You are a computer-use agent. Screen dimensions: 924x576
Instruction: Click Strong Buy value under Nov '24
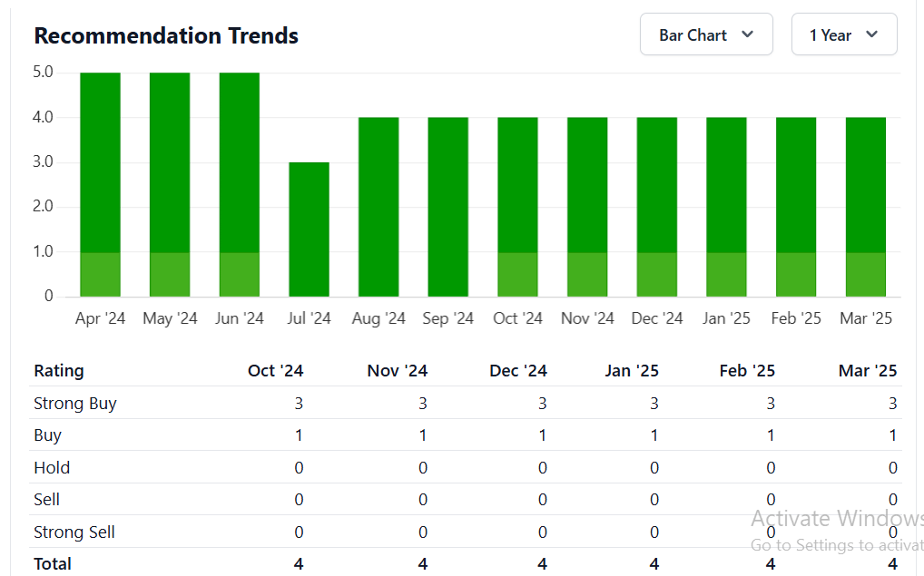click(422, 404)
